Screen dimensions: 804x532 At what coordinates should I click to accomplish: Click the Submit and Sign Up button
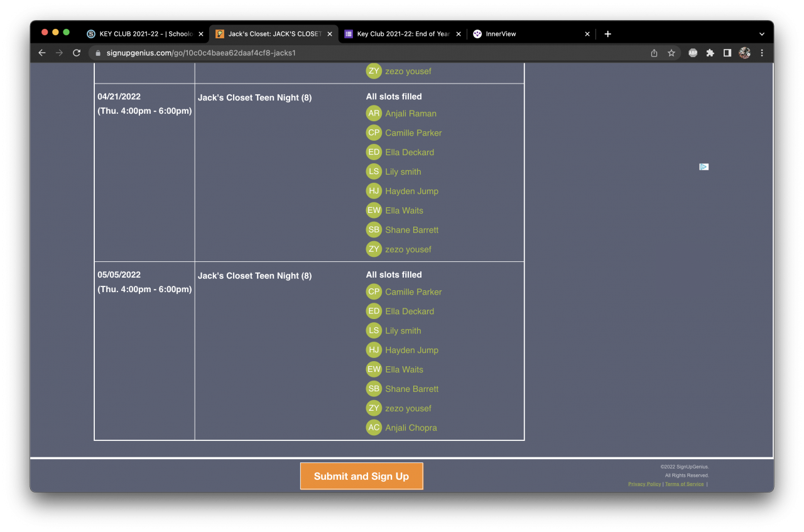click(361, 476)
